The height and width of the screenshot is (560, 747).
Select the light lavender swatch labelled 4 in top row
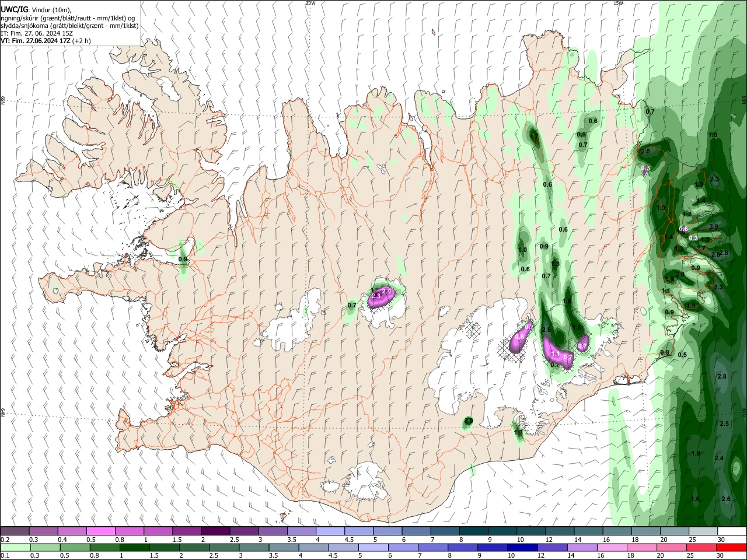click(330, 531)
